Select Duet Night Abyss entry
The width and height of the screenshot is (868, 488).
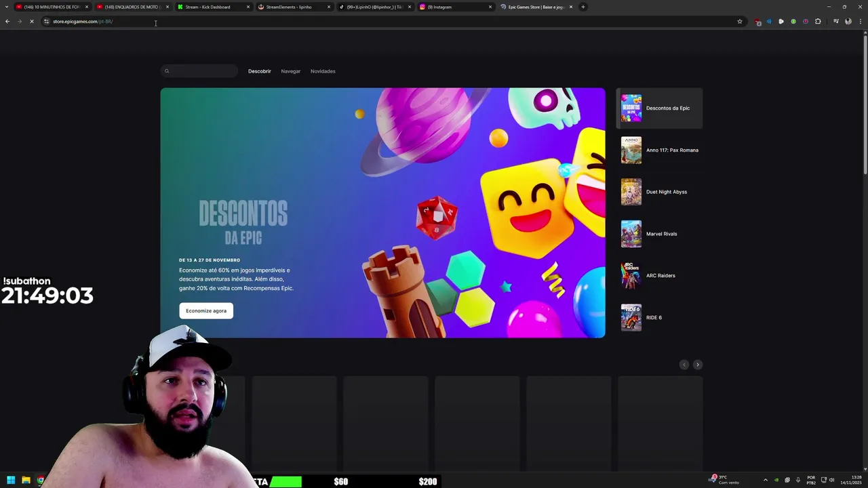point(659,192)
